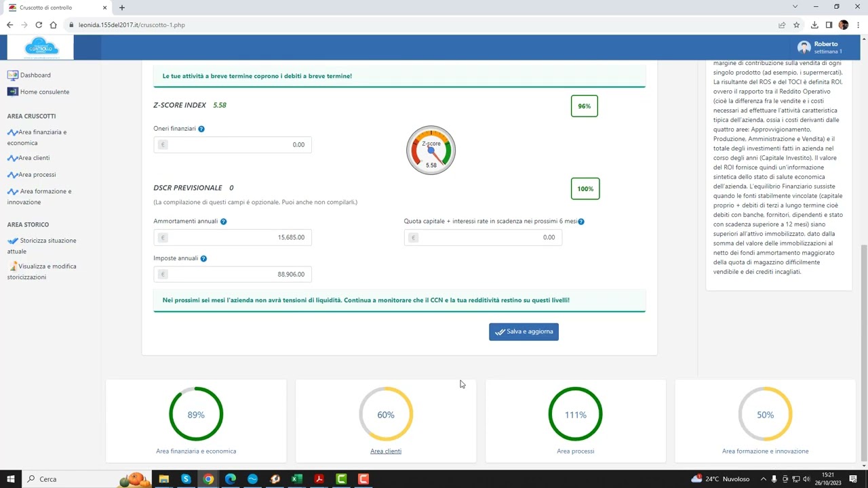
Task: Launch Skype from the Windows taskbar
Action: click(x=186, y=479)
